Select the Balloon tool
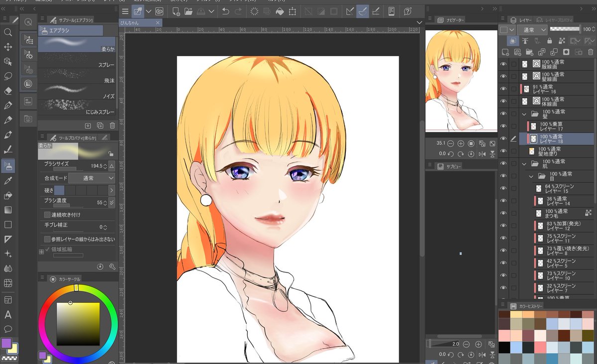 pyautogui.click(x=8, y=329)
